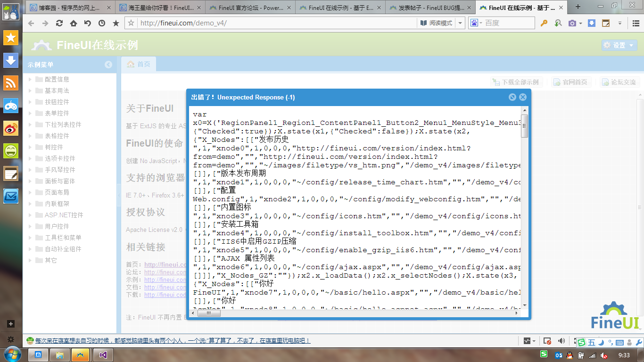Launch Visual Studio from the taskbar
Screen dimensions: 644x362
pos(103,354)
